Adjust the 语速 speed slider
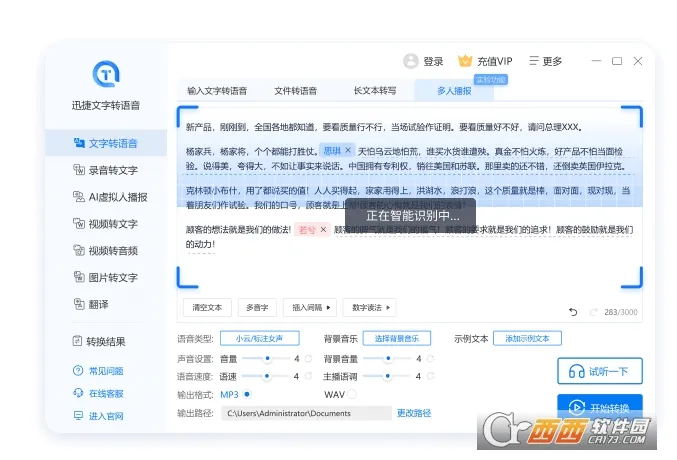 point(265,376)
